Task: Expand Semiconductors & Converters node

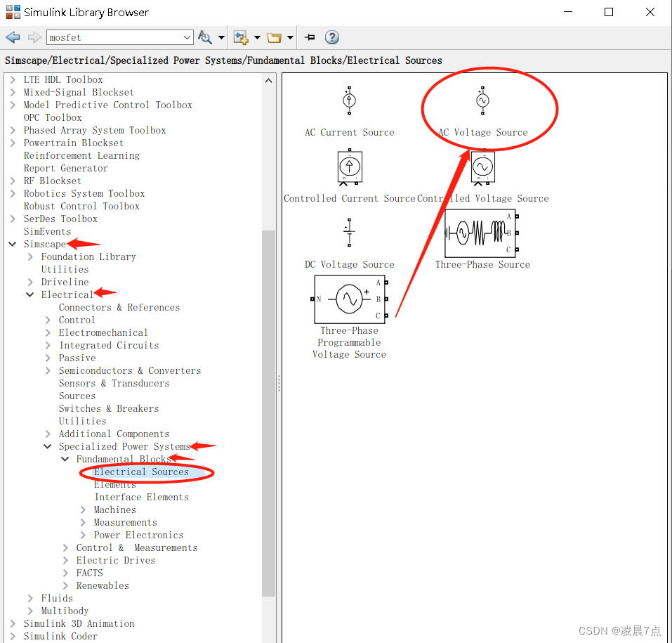Action: tap(48, 370)
